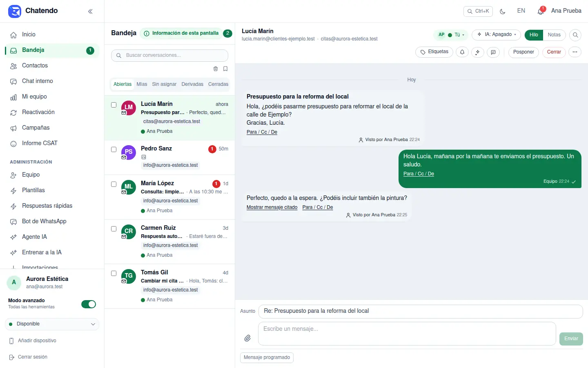Image resolution: width=588 pixels, height=368 pixels.
Task: Tick the checkbox for Pedro Sanz
Action: [114, 150]
